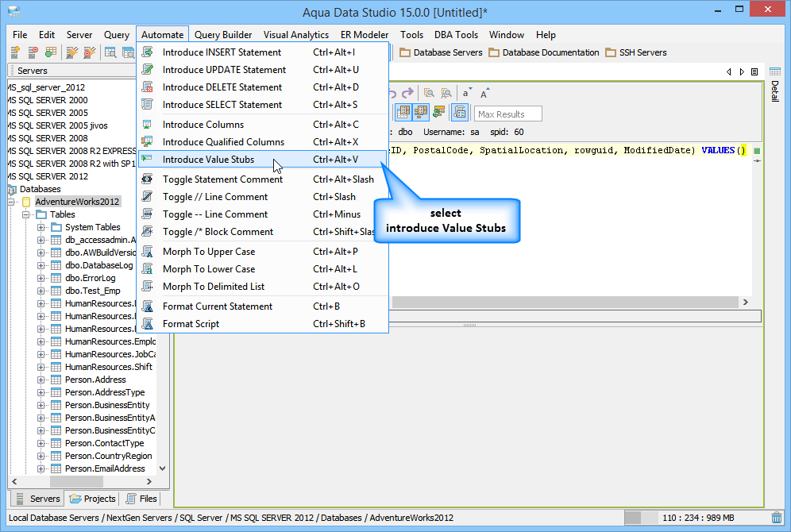Image resolution: width=791 pixels, height=532 pixels.
Task: Click the tab list icon near editor
Action: pyautogui.click(x=754, y=71)
